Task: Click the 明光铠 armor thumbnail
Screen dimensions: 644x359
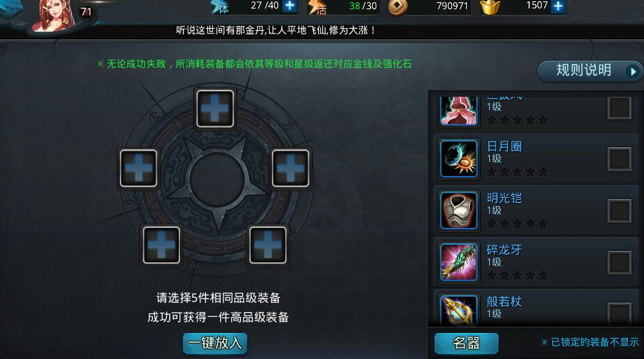Action: [x=459, y=210]
